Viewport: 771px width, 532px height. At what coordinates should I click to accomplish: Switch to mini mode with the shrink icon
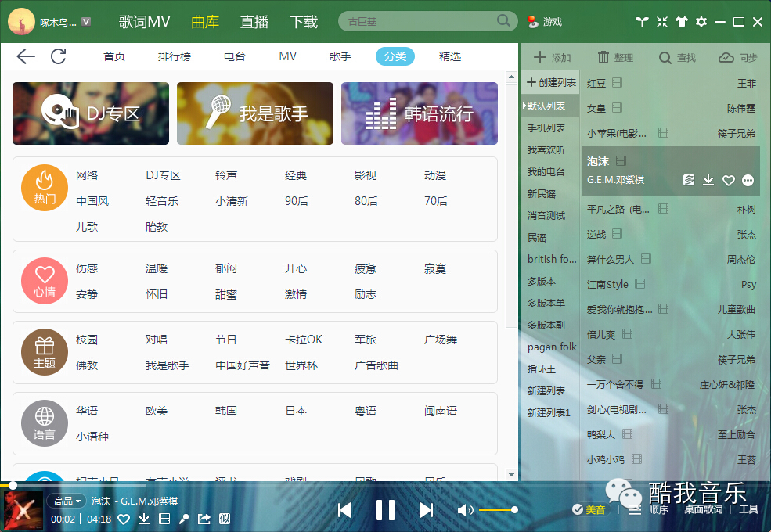(x=662, y=22)
